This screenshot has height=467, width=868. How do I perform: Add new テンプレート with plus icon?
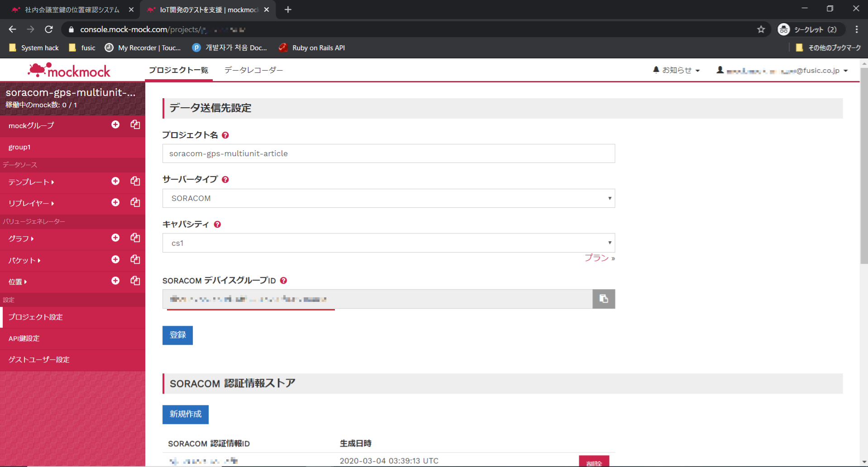(115, 181)
